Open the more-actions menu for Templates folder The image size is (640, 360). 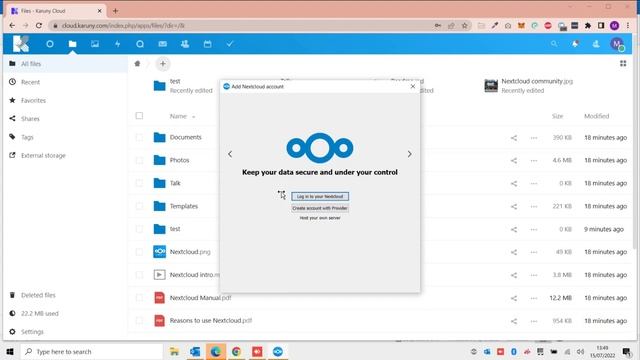pyautogui.click(x=534, y=207)
